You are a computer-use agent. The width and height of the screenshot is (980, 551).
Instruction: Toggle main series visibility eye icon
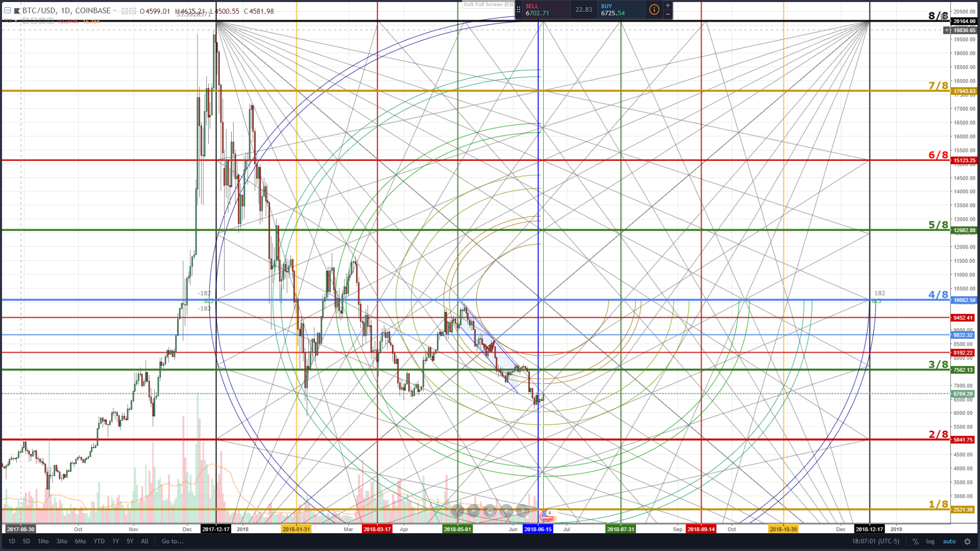coord(125,11)
